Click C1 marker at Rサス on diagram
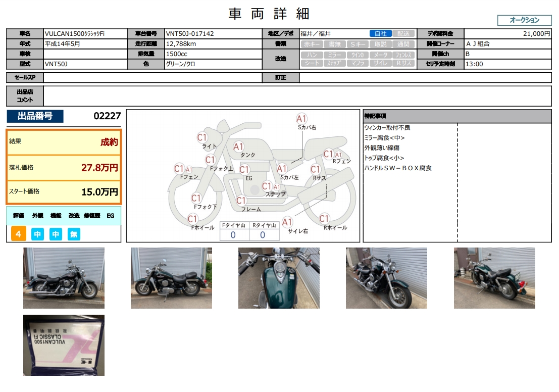Image resolution: width=559 pixels, height=392 pixels. point(316,169)
